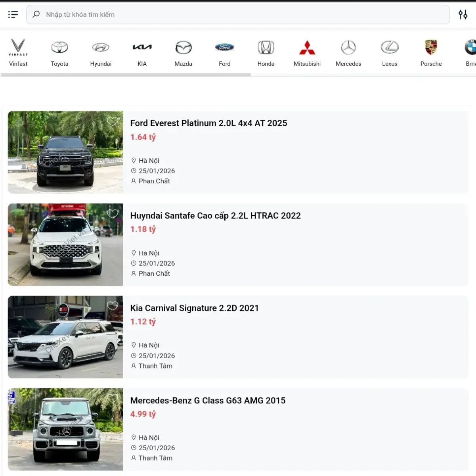The image size is (476, 476).
Task: Choose the KIA brand logo
Action: click(x=142, y=48)
